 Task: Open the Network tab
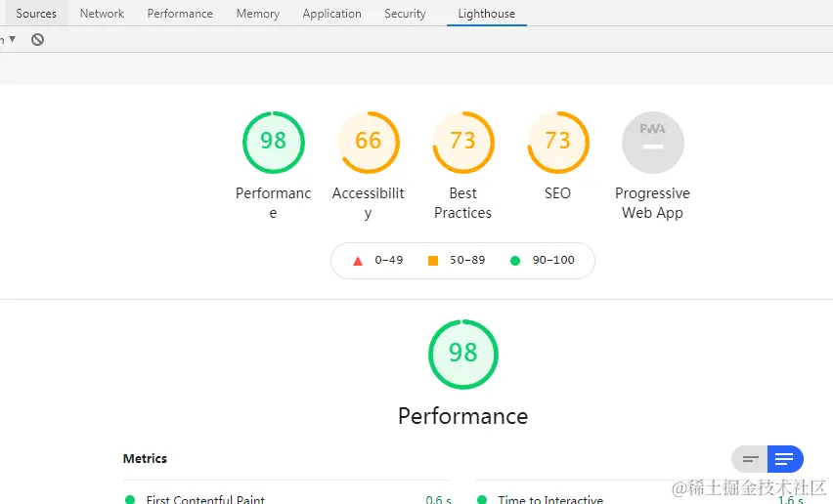tap(102, 14)
